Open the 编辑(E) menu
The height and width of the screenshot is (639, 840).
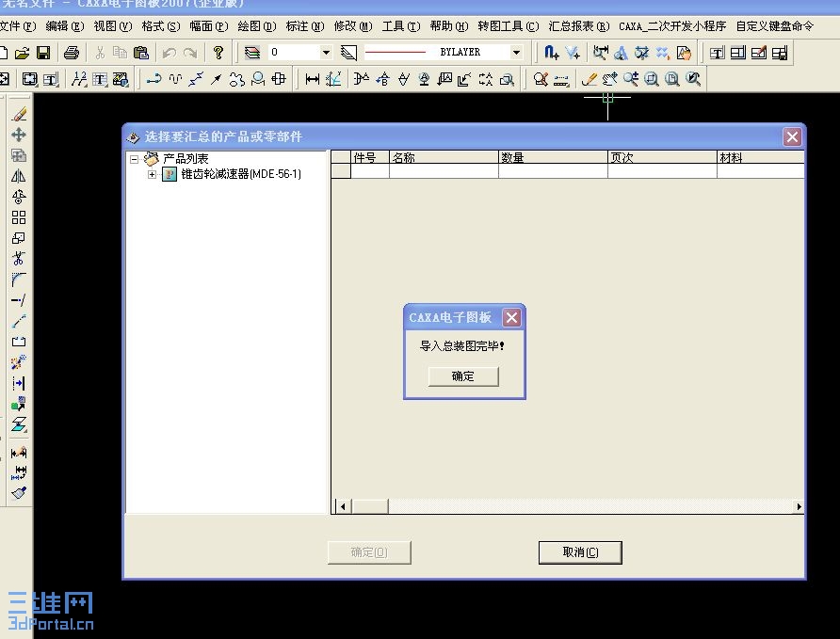point(65,26)
